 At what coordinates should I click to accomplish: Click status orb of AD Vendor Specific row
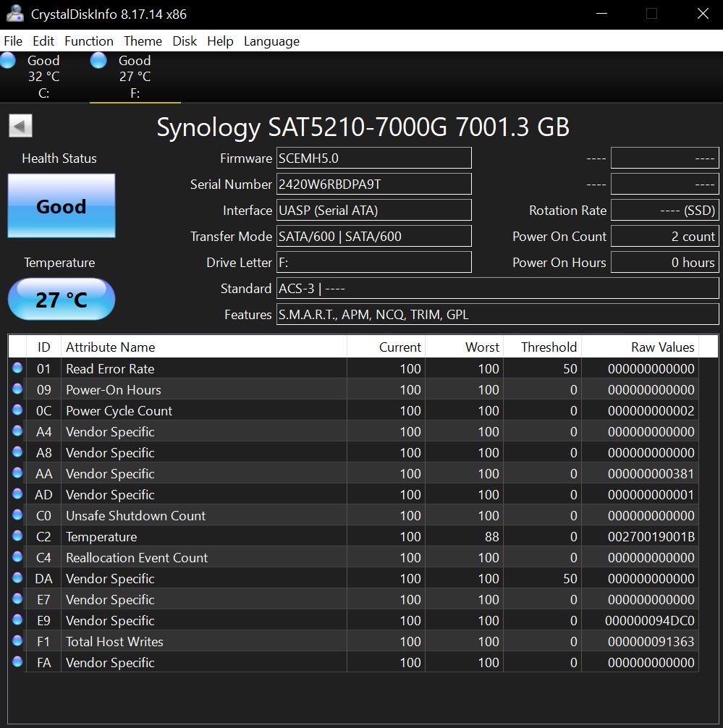[17, 494]
